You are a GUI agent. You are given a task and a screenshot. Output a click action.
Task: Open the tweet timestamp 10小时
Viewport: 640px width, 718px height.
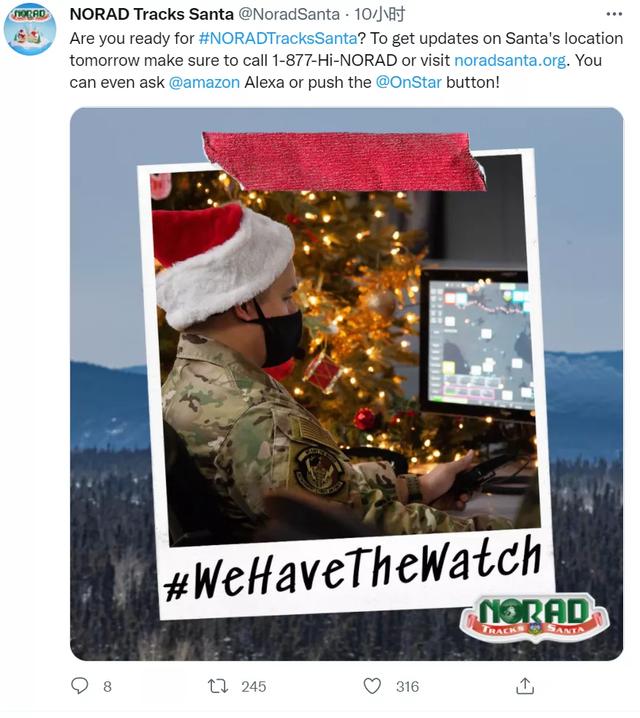[x=380, y=15]
